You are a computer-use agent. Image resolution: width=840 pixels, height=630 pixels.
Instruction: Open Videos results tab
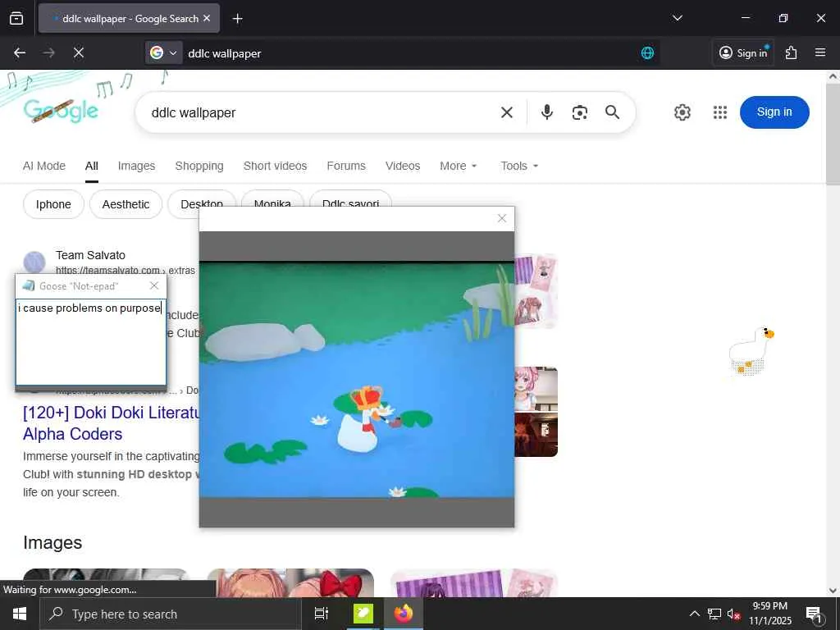coord(402,166)
